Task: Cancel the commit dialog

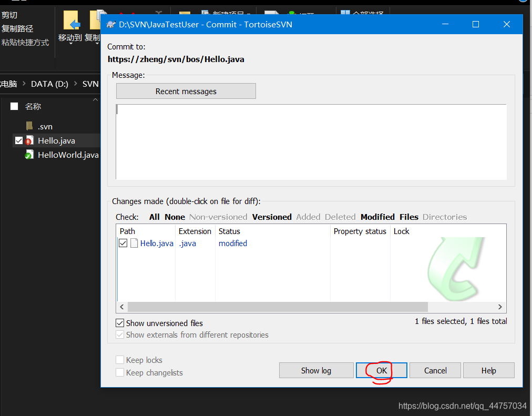Action: pos(435,371)
